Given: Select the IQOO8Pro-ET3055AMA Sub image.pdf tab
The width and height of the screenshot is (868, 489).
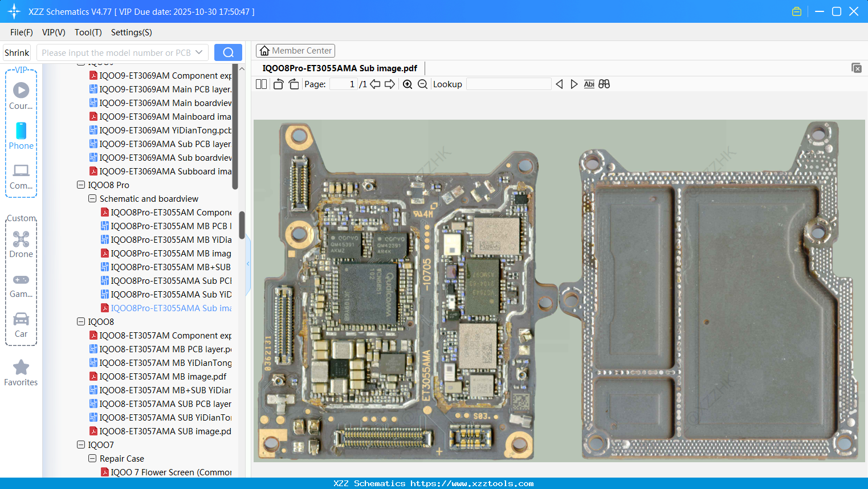Looking at the screenshot, I should pos(340,68).
